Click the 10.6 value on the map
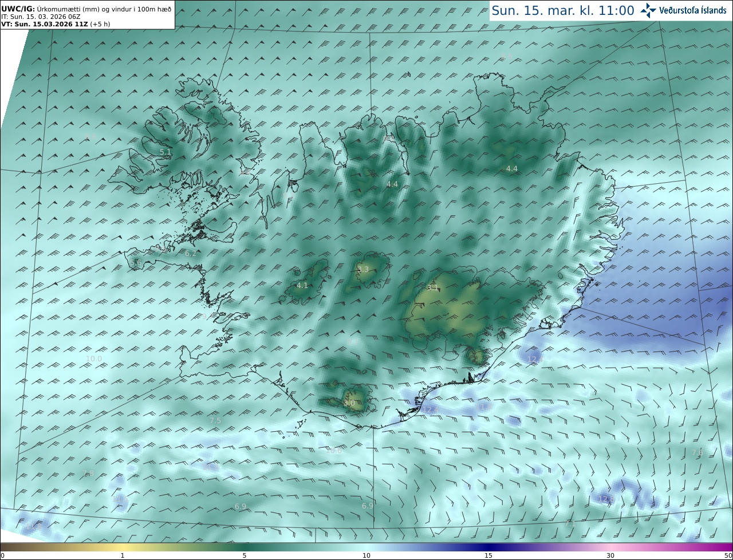This screenshot has height=560, width=733. 334,451
